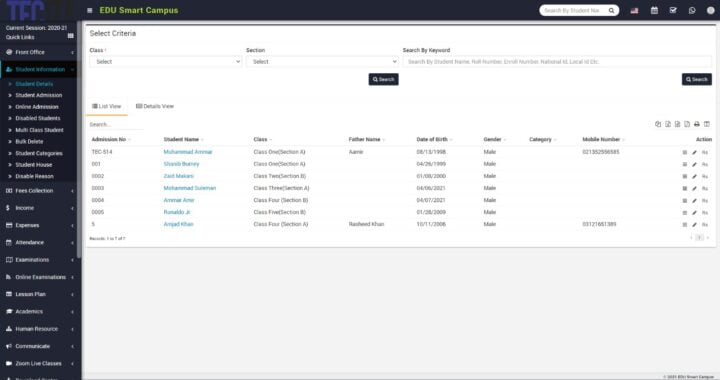This screenshot has width=720, height=380.
Task: Export the student list to Excel
Action: point(668,124)
